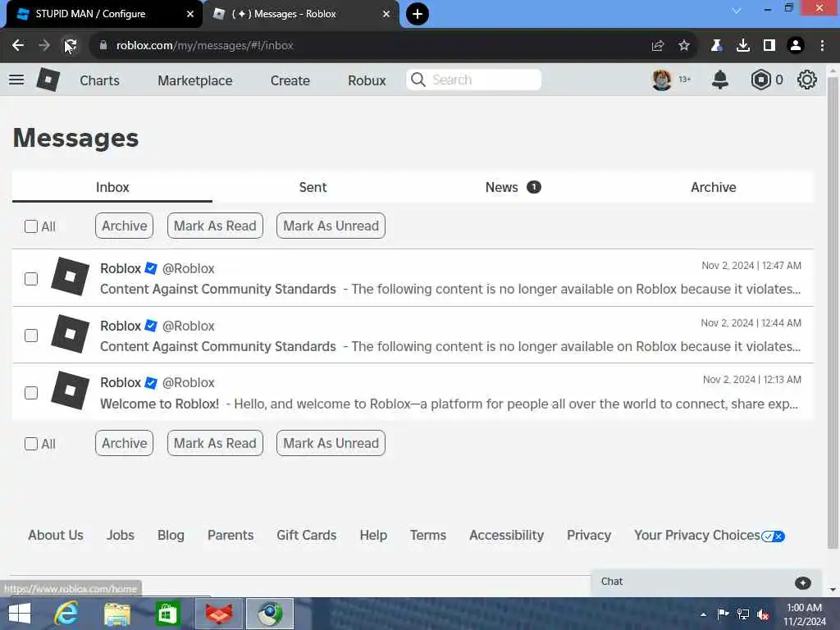This screenshot has width=840, height=630.
Task: Click the site lock security icon
Action: pyautogui.click(x=103, y=46)
